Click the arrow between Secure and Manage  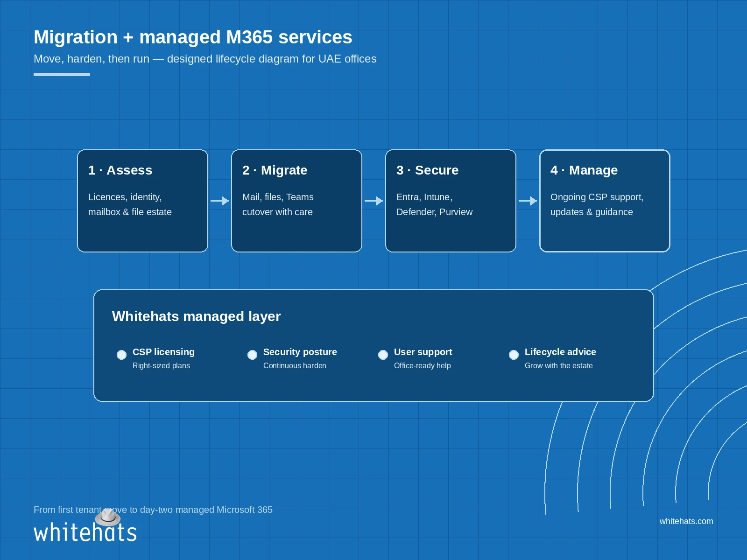coord(528,201)
